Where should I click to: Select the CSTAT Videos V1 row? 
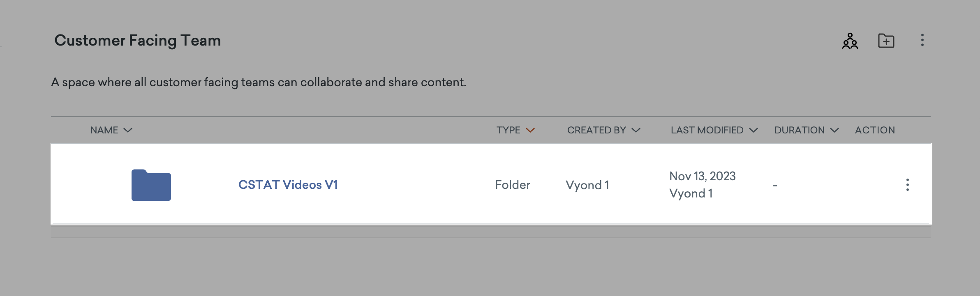[411, 185]
